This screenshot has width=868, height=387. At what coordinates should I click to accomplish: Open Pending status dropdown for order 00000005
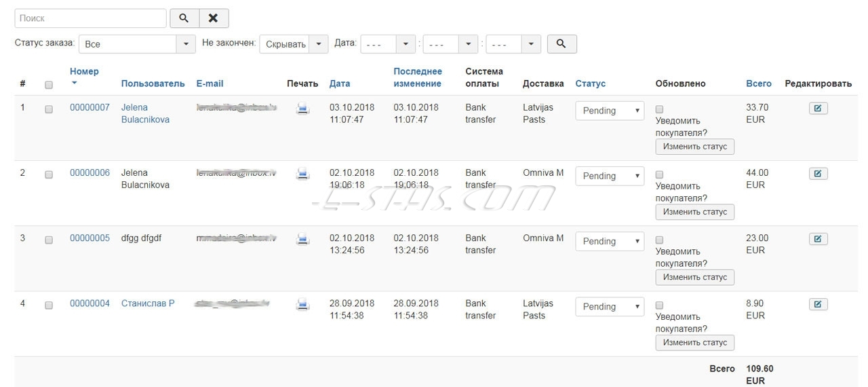tap(610, 241)
